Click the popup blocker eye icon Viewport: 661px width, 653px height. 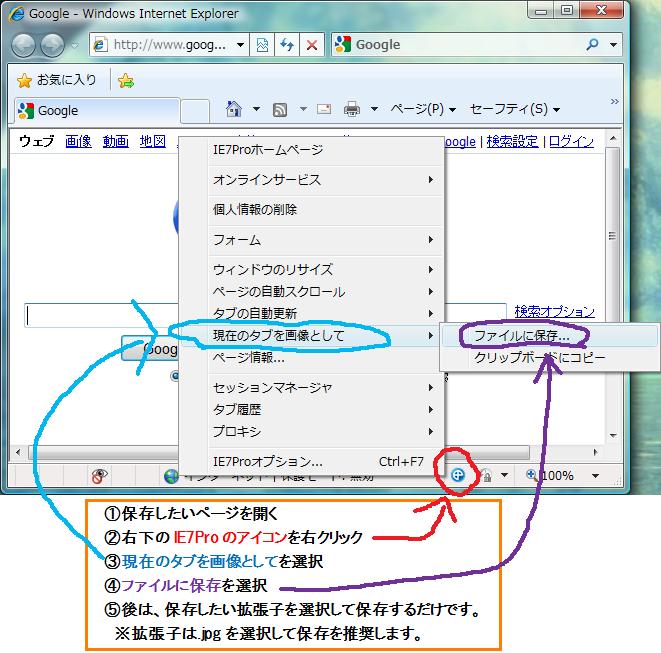tap(100, 476)
